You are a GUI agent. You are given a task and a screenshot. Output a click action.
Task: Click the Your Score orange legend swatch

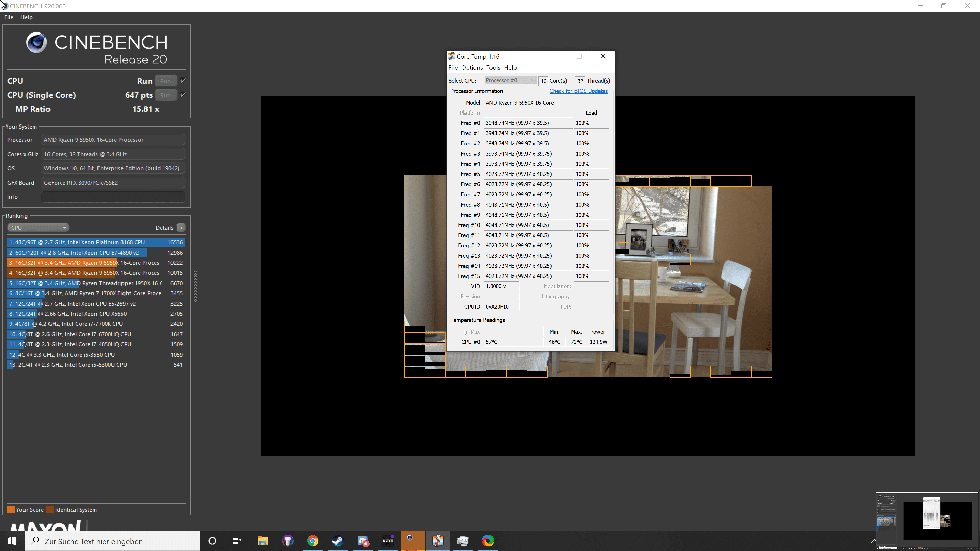click(x=11, y=510)
